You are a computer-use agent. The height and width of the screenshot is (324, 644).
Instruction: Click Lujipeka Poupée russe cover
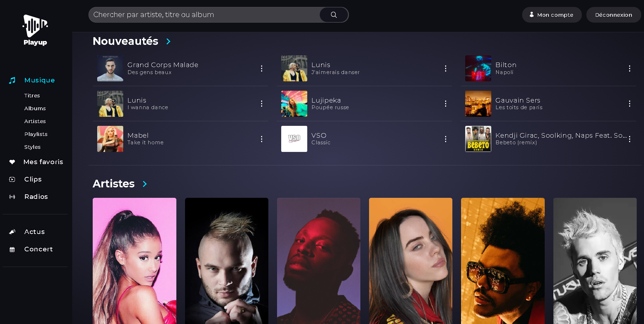(x=294, y=104)
